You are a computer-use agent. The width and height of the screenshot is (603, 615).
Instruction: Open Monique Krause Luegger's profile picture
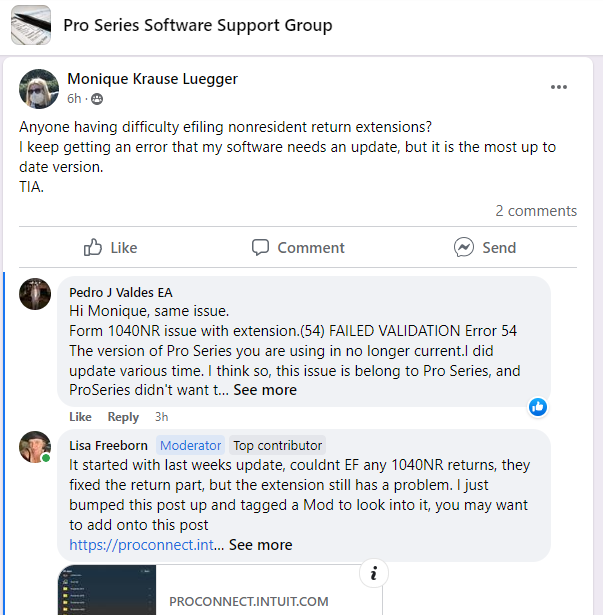pos(39,88)
